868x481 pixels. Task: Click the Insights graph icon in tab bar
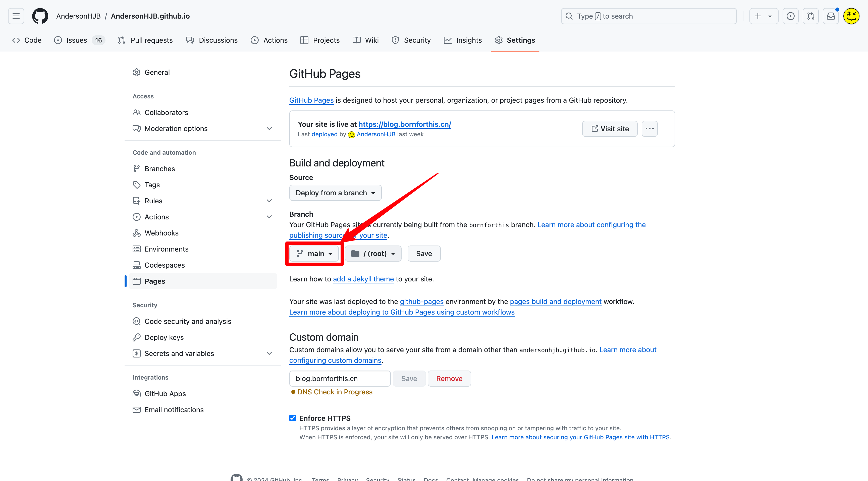[x=448, y=40]
